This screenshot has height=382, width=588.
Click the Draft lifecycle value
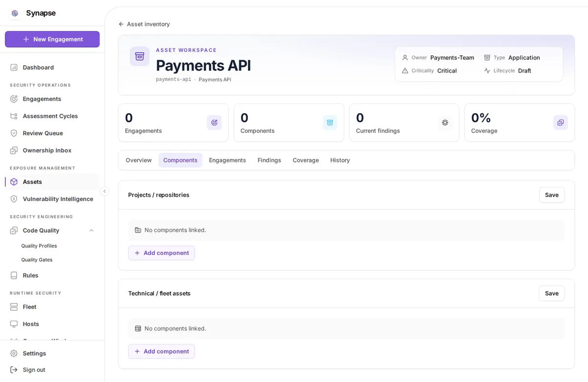524,71
